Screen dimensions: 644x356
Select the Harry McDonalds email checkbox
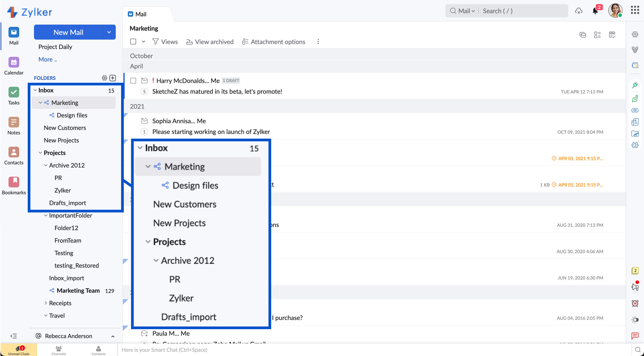click(133, 81)
